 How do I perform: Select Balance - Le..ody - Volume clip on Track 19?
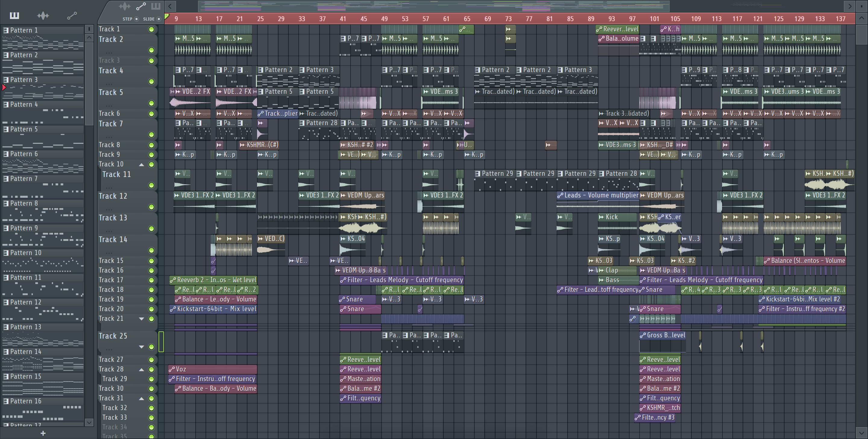[x=216, y=299]
